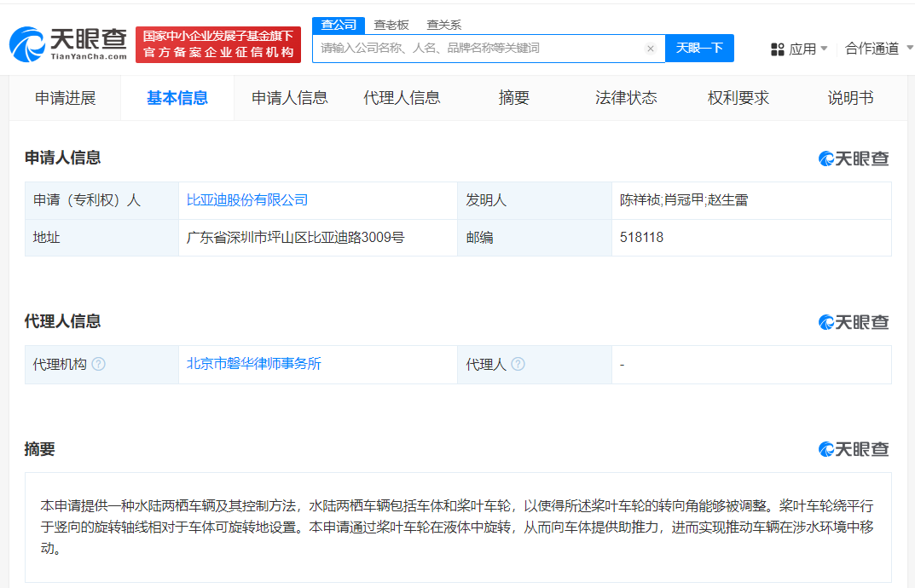Open the 应用 apps grid icon
Viewport: 915px width, 588px height.
[776, 49]
